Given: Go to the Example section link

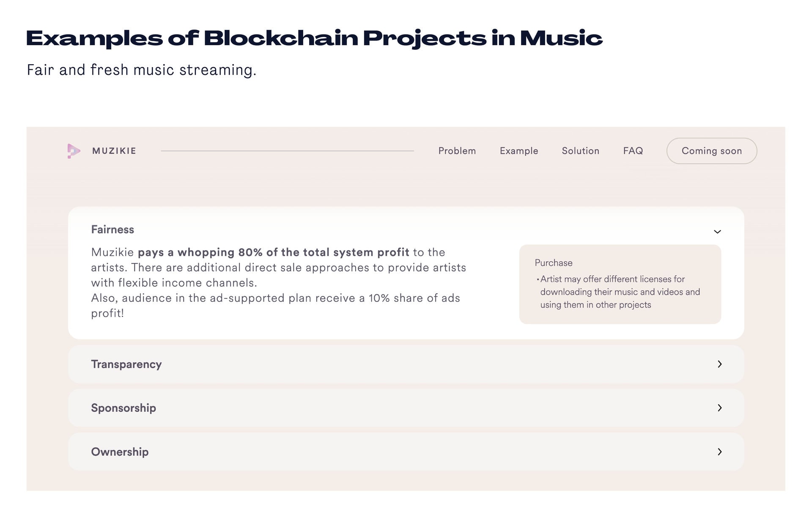Looking at the screenshot, I should coord(519,151).
